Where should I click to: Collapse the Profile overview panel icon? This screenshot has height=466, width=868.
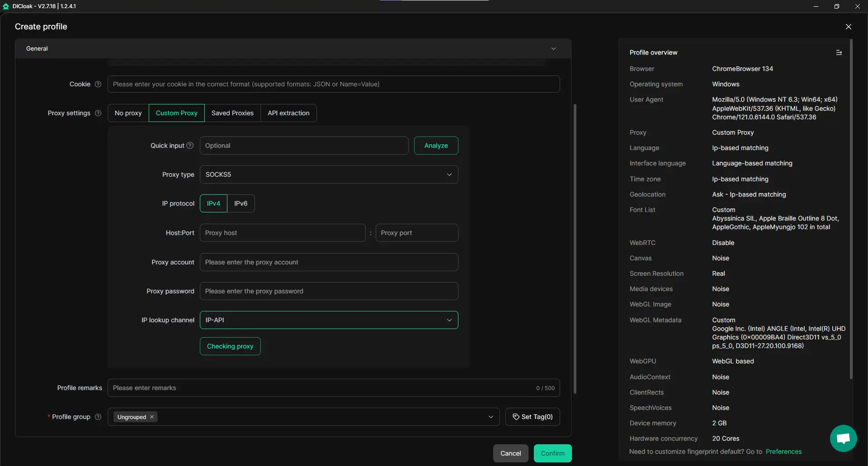839,52
